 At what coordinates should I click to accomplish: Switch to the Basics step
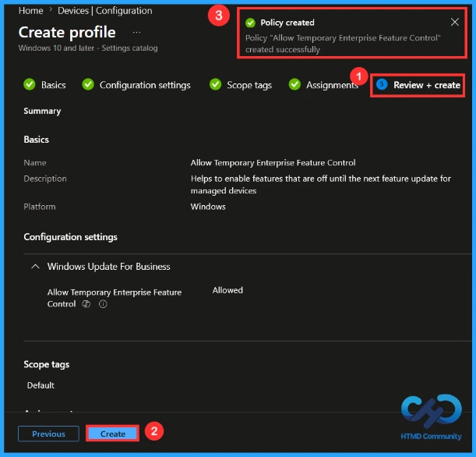tap(53, 85)
